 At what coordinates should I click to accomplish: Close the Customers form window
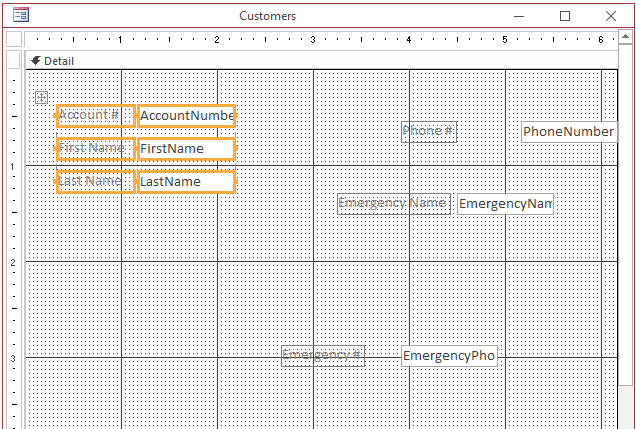(610, 16)
